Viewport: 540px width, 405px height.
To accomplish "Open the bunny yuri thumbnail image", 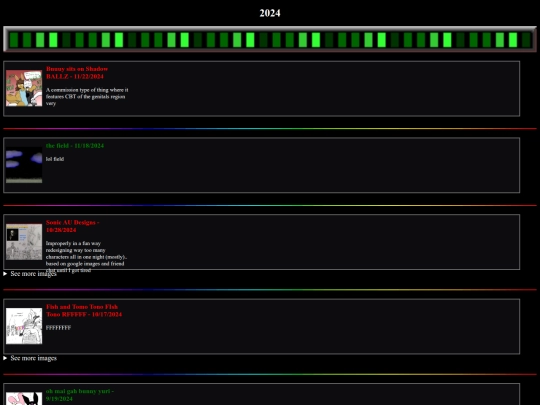I will [x=24, y=399].
